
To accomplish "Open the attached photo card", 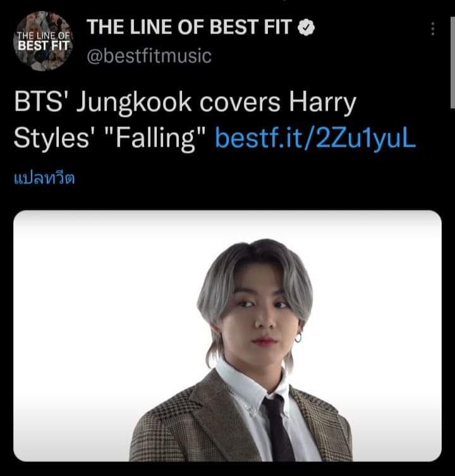I will (x=227, y=336).
